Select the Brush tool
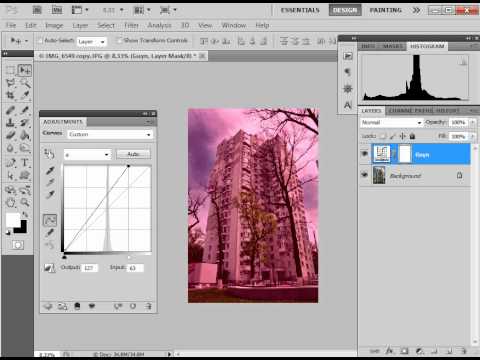Viewport: 480px width, 360px height. point(25,110)
